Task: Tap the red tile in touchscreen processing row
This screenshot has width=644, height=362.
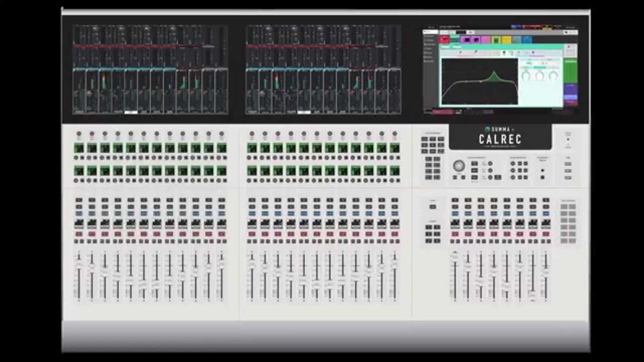Action: click(444, 39)
